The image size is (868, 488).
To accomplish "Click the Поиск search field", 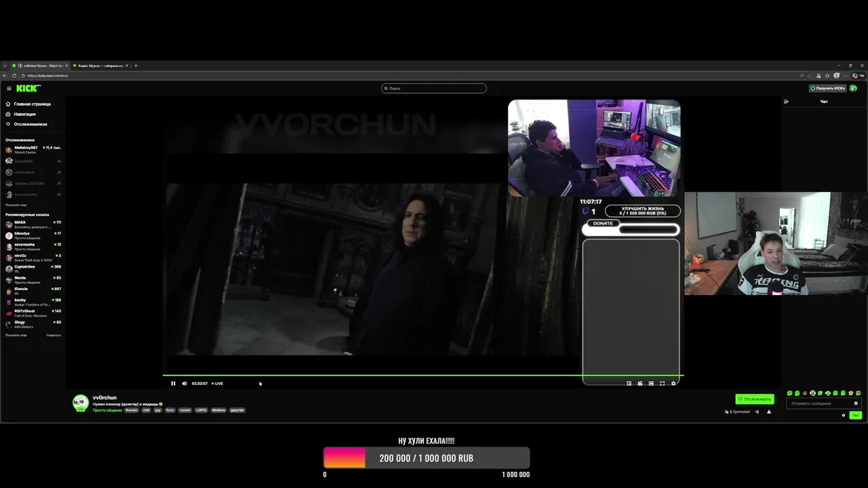I will point(434,88).
